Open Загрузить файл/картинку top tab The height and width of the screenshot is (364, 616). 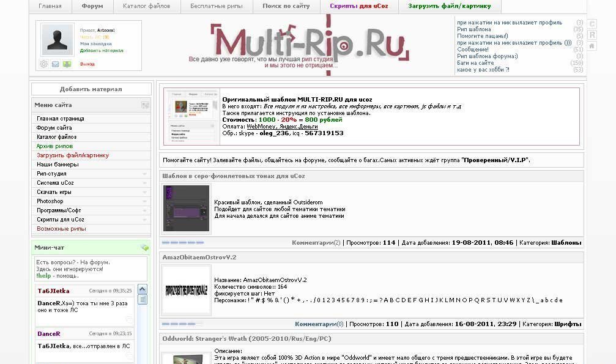coord(450,6)
